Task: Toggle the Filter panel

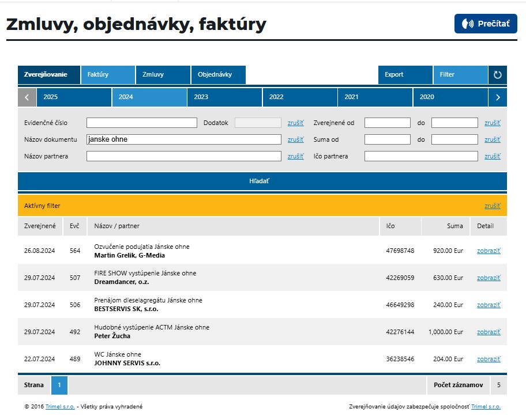Action: (460, 75)
